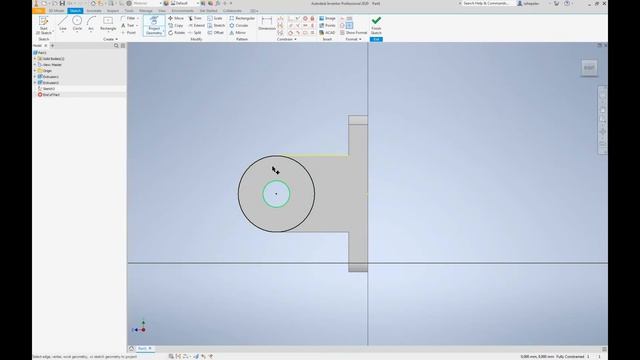Select the Rotate tool

(176, 32)
